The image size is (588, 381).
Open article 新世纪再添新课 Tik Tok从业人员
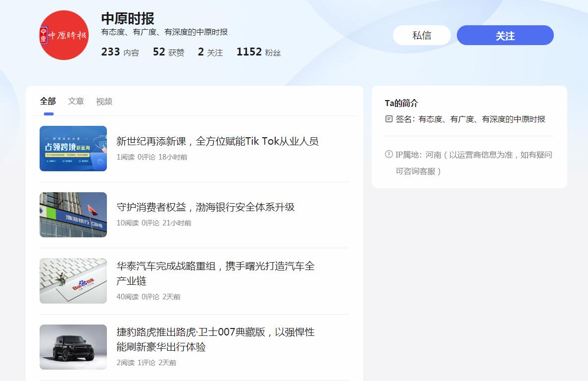coord(217,141)
